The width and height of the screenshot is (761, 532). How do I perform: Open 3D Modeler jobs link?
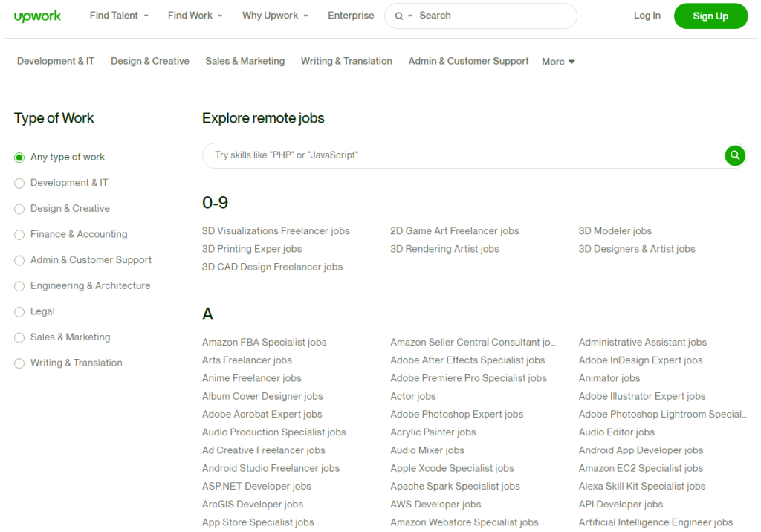tap(615, 231)
